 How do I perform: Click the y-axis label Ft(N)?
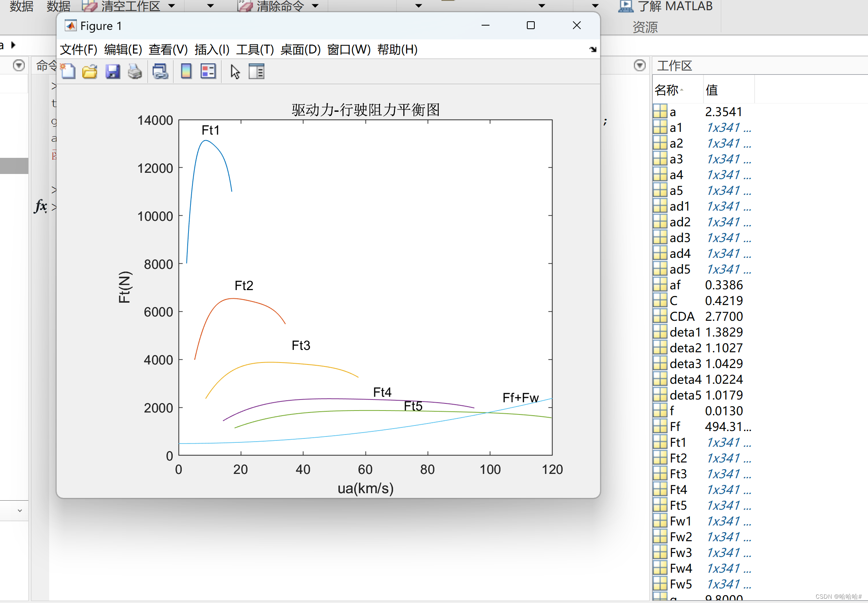(125, 287)
